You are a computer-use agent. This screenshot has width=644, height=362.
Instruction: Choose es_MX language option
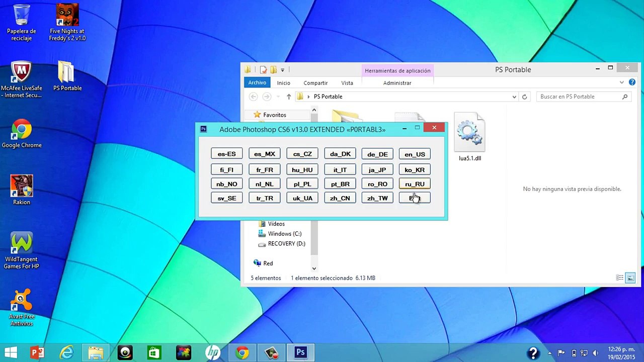pos(265,154)
